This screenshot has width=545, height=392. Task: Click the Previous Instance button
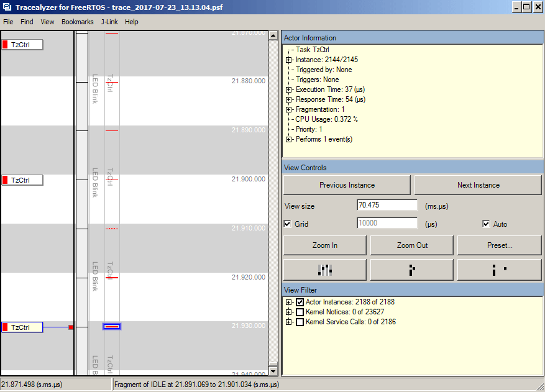click(347, 185)
